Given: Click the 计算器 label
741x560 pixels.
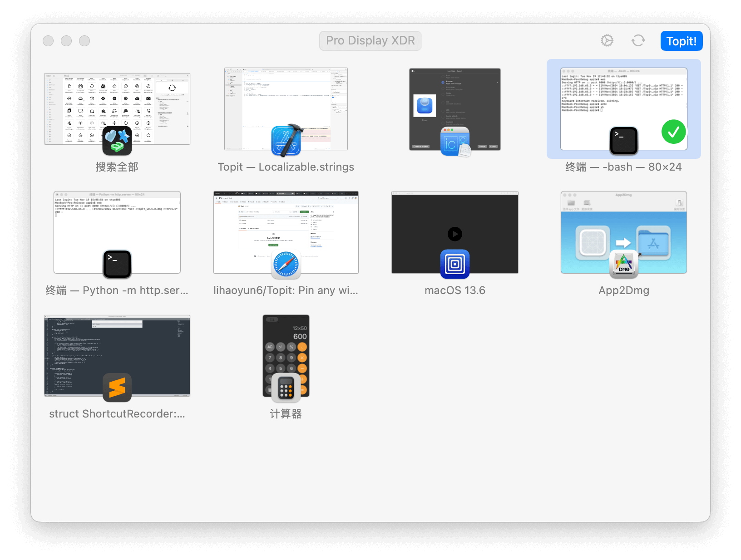Looking at the screenshot, I should pos(286,414).
